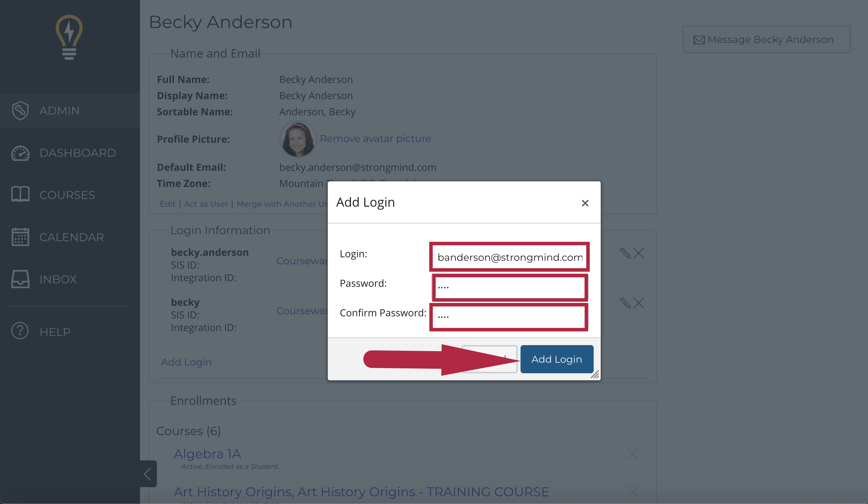The width and height of the screenshot is (868, 504).
Task: Open the Algebra 1A course link
Action: pos(208,454)
